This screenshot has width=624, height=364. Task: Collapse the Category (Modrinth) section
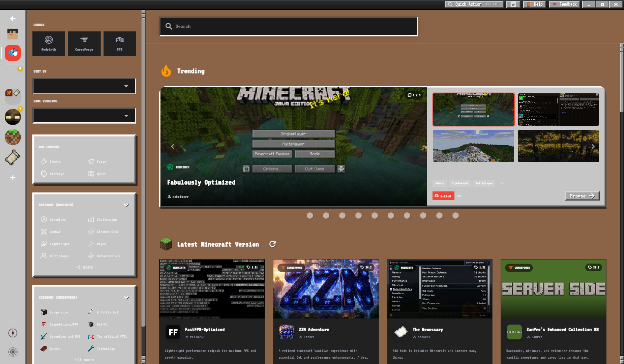pyautogui.click(x=126, y=205)
